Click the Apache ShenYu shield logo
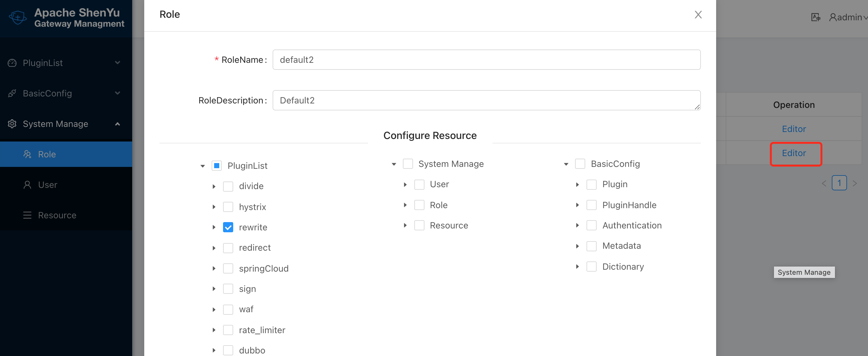The image size is (868, 356). (17, 17)
